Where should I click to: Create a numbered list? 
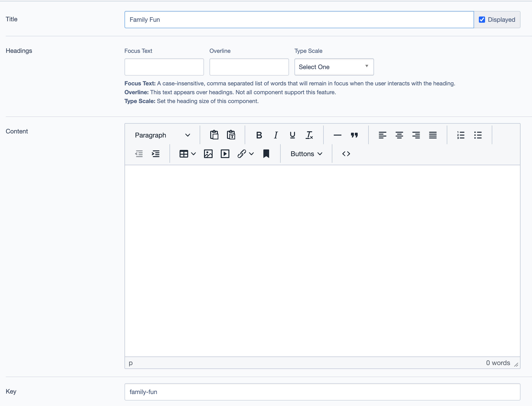tap(461, 135)
